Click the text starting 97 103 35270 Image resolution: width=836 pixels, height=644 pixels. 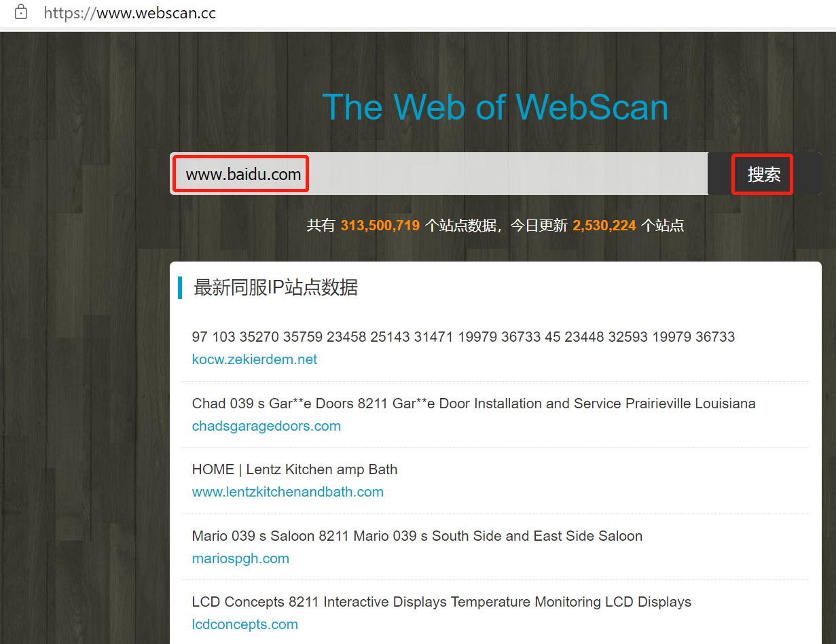pyautogui.click(x=463, y=337)
